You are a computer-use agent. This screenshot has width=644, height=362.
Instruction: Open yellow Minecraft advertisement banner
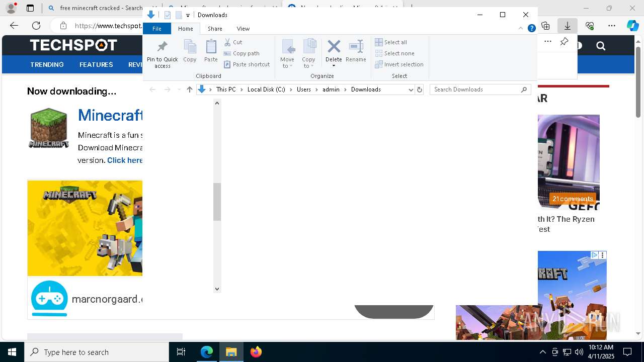pyautogui.click(x=85, y=228)
